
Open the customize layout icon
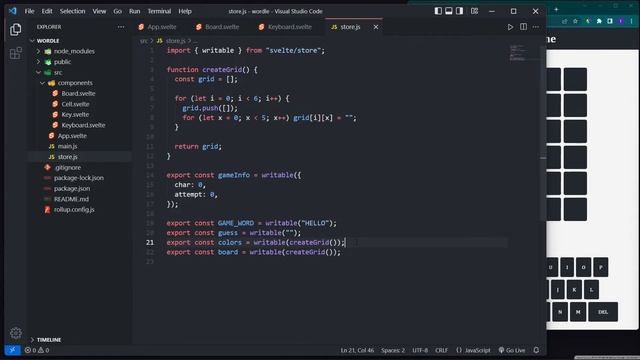tap(474, 11)
